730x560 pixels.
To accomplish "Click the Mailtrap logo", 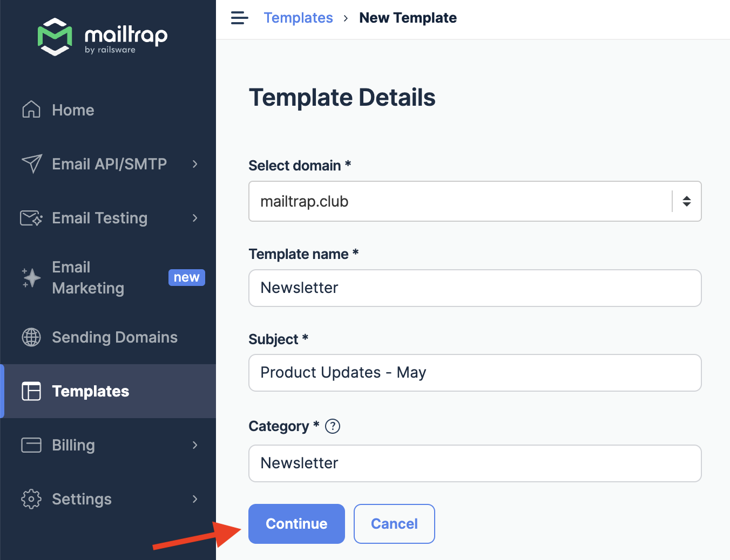I will pyautogui.click(x=103, y=37).
